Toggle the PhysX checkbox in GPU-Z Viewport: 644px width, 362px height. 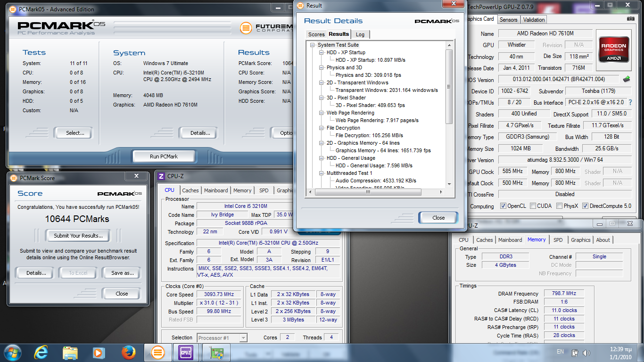559,206
